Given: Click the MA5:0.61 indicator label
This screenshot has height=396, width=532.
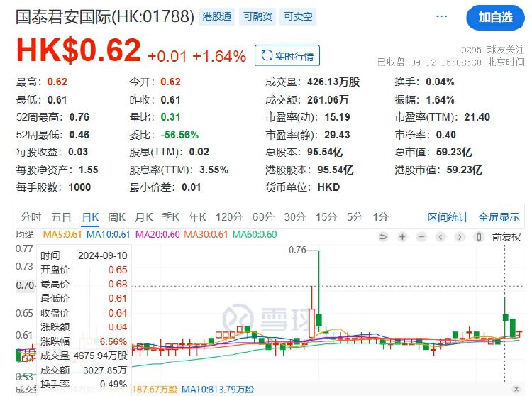Looking at the screenshot, I should (62, 234).
